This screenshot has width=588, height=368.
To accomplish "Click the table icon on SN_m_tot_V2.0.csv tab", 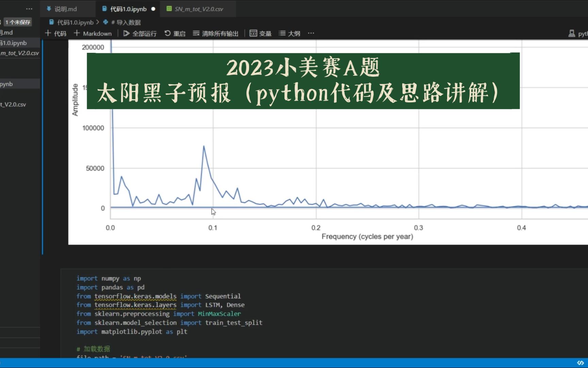I will click(x=169, y=9).
